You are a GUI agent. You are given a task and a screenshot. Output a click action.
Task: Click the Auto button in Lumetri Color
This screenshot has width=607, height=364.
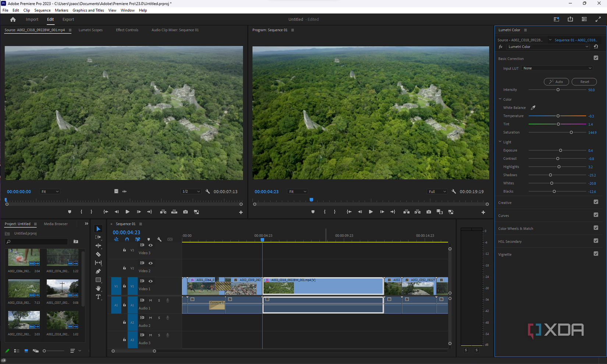(556, 82)
